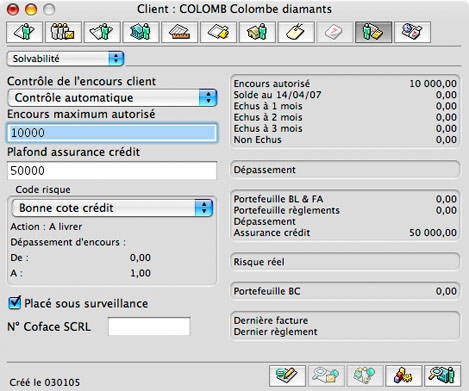Open the bank building with person tab
This screenshot has width=469, height=391.
click(141, 32)
